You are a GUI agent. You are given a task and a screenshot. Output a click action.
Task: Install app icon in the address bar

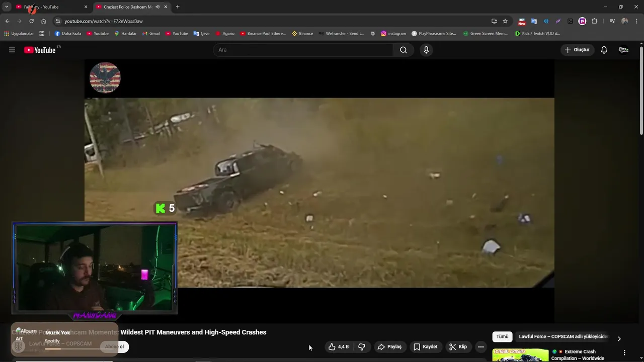(494, 21)
